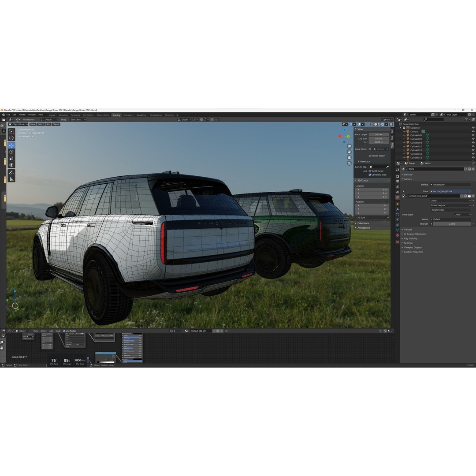This screenshot has width=476, height=476.
Task: Open the XYZ Euler rotation mode dropdown
Action: (372, 218)
